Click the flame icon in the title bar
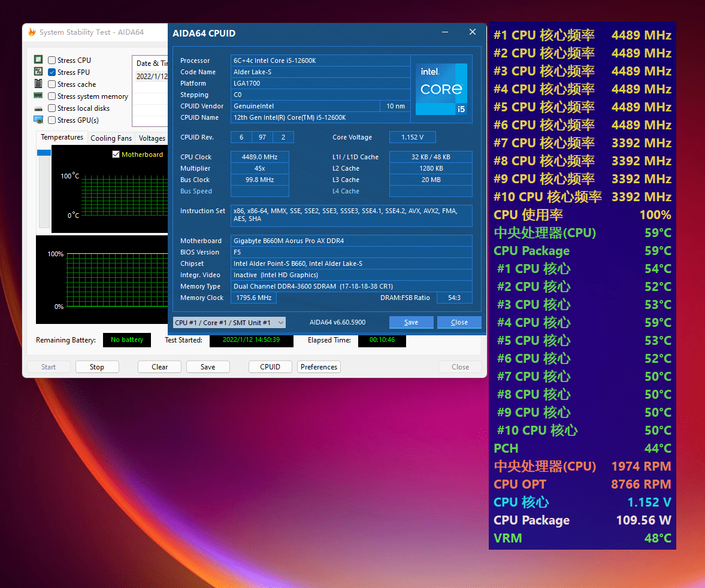This screenshot has height=588, width=705. click(x=31, y=32)
